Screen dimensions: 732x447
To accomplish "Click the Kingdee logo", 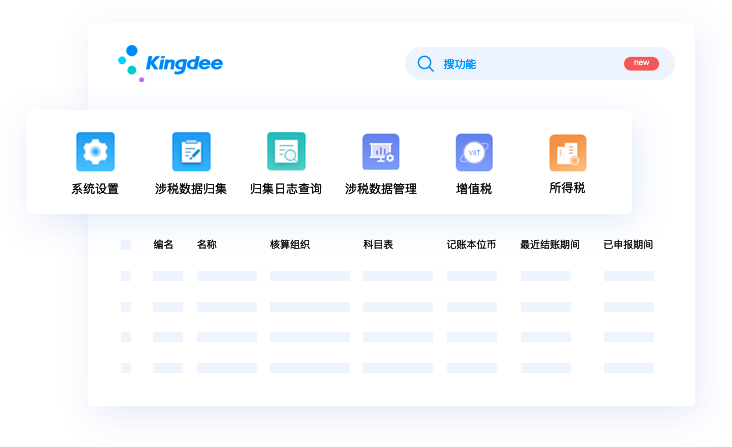I will [x=170, y=63].
